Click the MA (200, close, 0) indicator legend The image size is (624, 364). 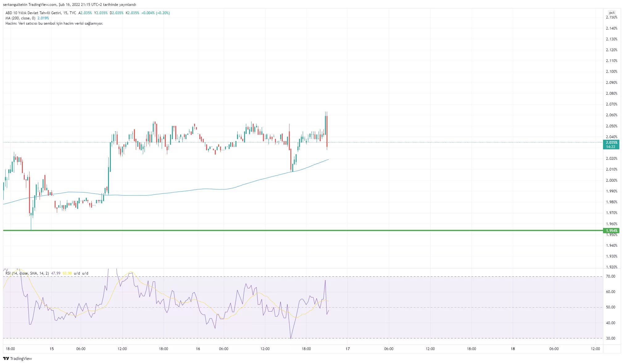(x=20, y=18)
